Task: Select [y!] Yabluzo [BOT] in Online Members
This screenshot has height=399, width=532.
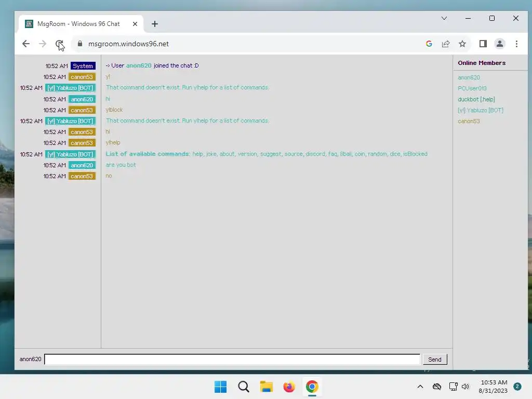Action: 481,110
